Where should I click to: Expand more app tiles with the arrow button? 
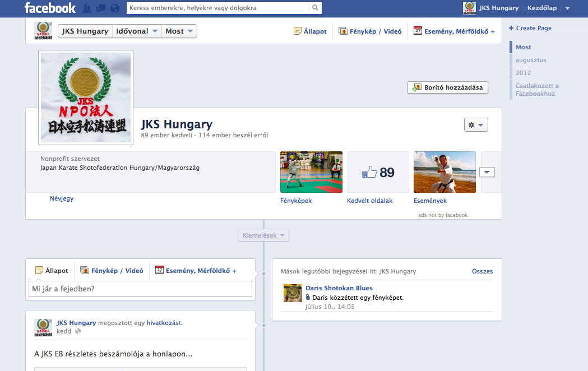click(x=487, y=172)
